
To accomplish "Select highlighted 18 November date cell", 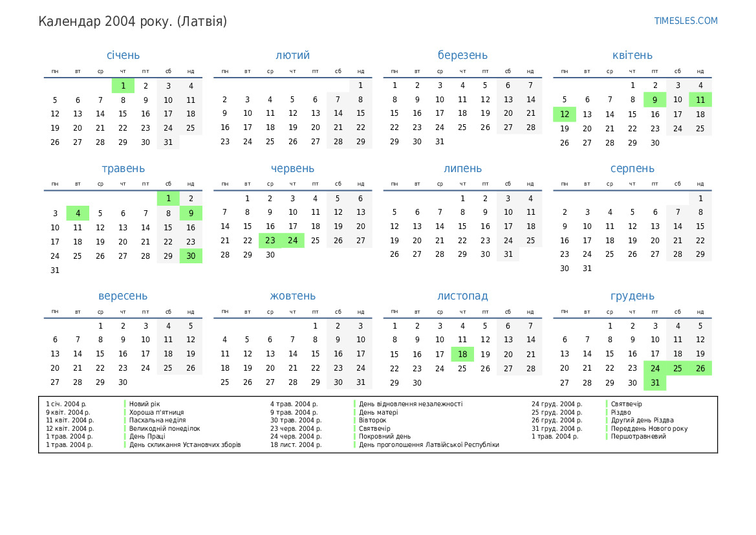I will (462, 354).
